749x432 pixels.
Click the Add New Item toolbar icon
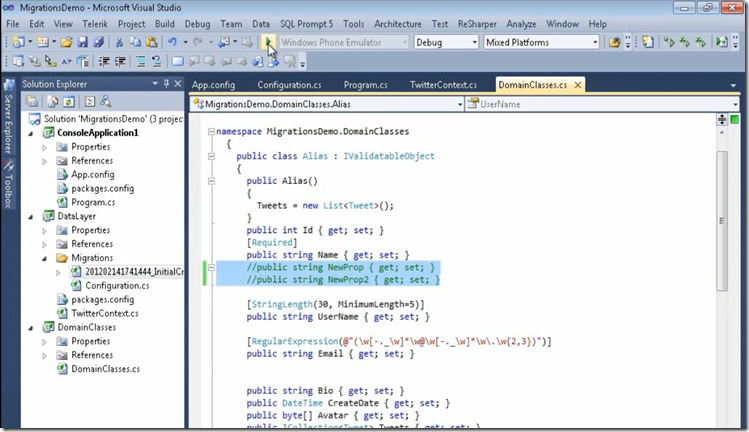[x=43, y=42]
